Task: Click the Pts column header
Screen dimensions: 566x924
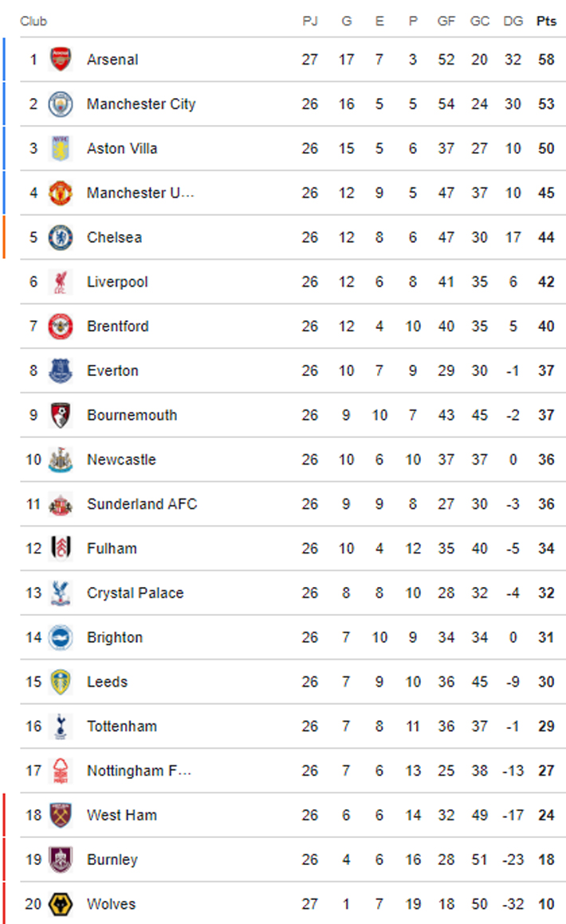Action: pyautogui.click(x=546, y=22)
